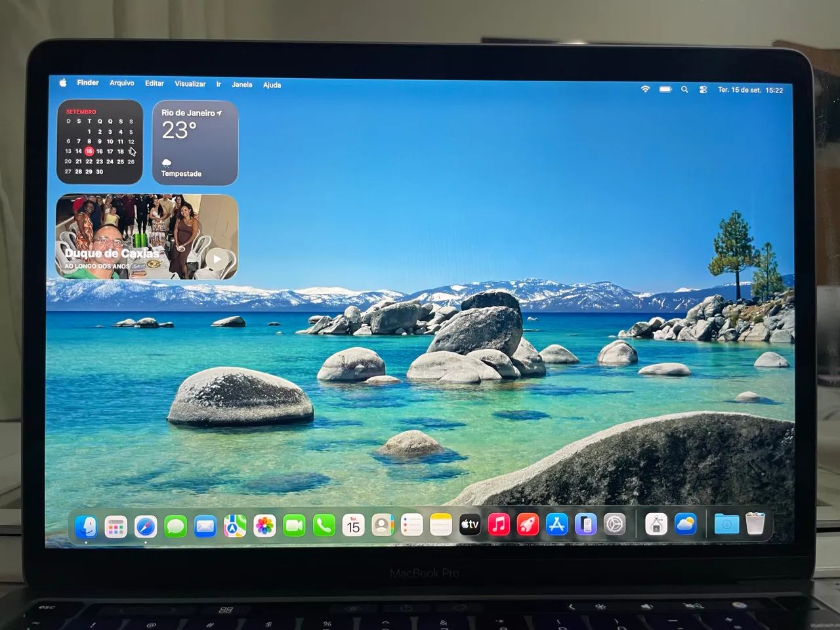Launch Safari from the dock
The width and height of the screenshot is (840, 630).
(x=146, y=526)
